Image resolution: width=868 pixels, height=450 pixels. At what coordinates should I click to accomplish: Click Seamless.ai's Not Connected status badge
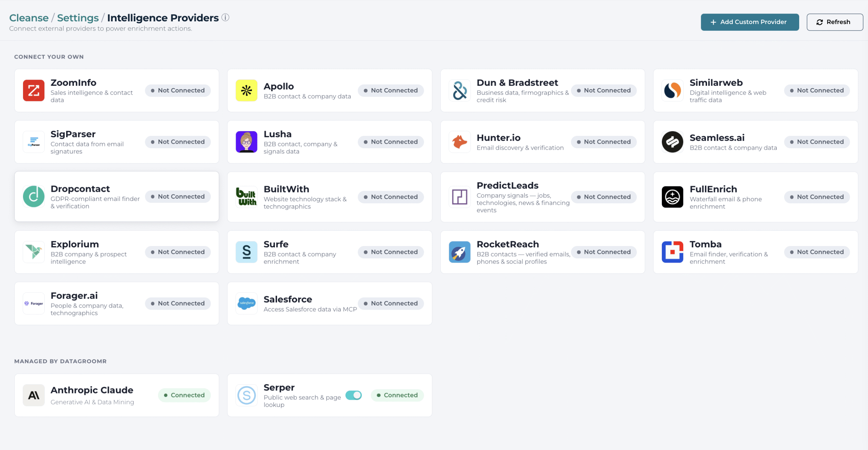817,142
